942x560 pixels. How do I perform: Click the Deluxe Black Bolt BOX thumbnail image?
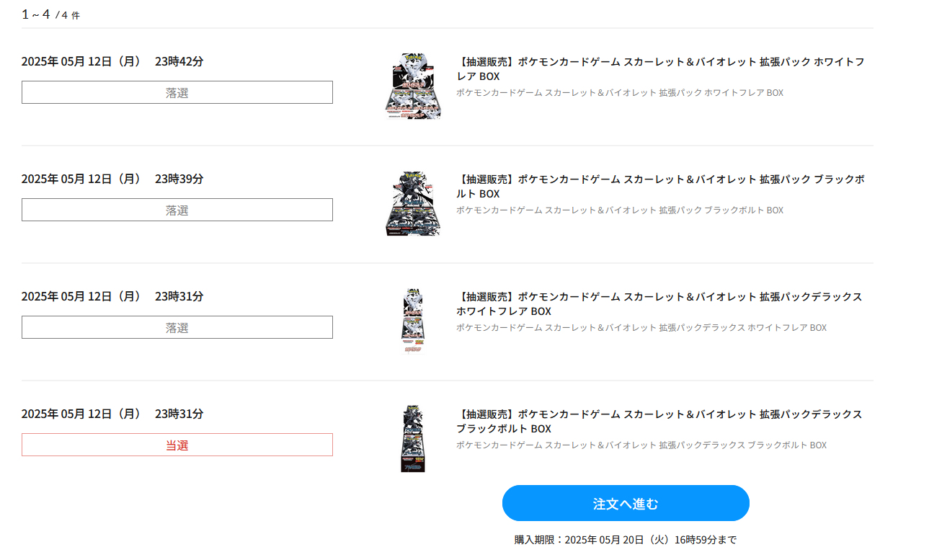click(x=413, y=438)
